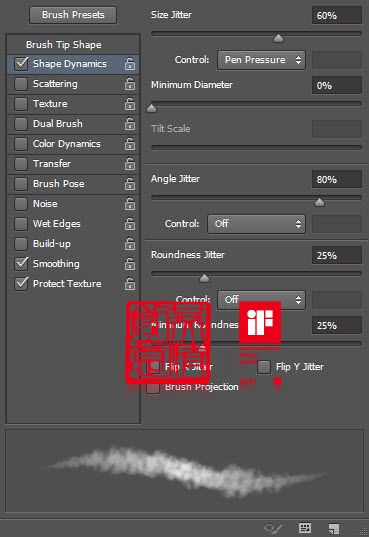369x537 pixels.
Task: Click the lock icon next to Shape Dynamics
Action: point(130,64)
